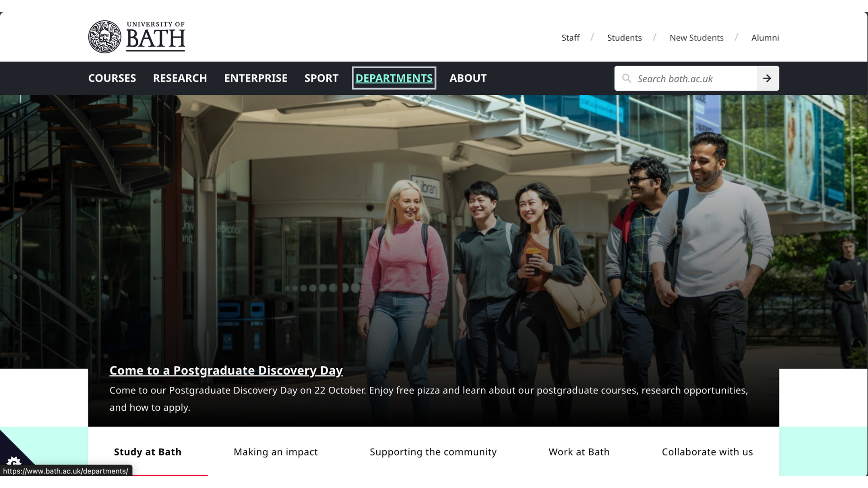Viewport: 868px width, 488px height.
Task: Visit the Alumni page link
Action: tap(764, 38)
